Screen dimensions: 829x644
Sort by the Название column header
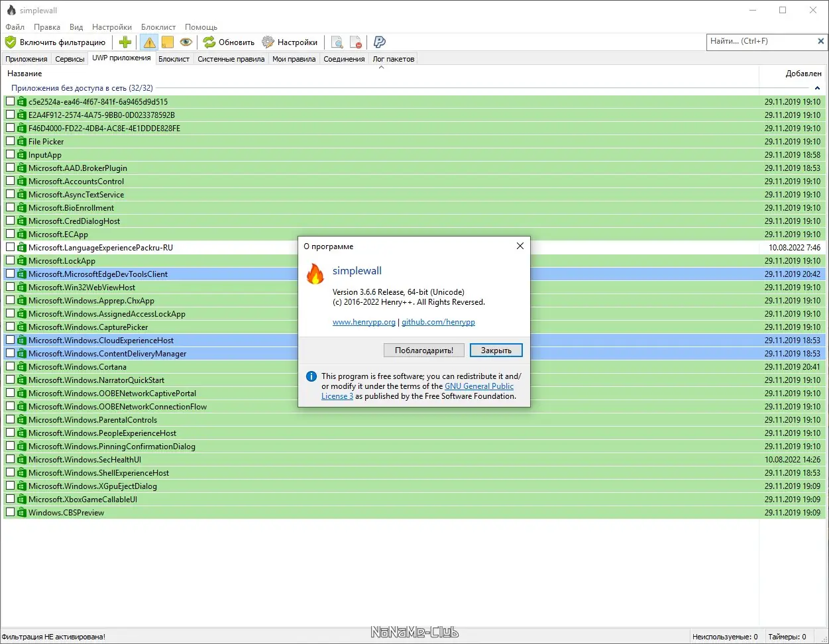pos(380,74)
